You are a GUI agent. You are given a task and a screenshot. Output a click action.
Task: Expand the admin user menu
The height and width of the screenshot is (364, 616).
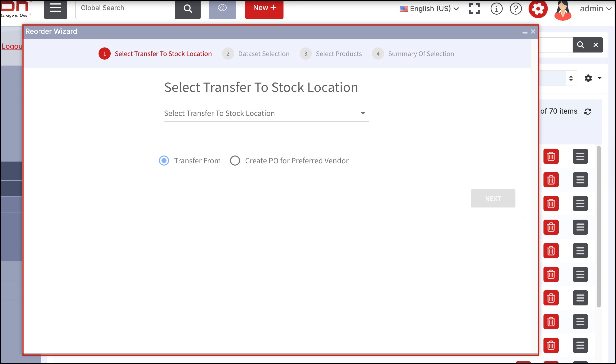[x=596, y=9]
